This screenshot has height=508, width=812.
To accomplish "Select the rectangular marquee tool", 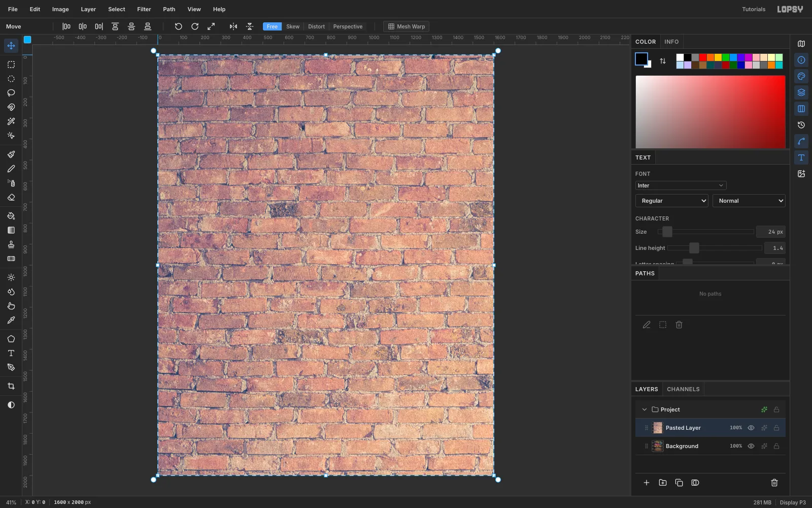I will 11,65.
